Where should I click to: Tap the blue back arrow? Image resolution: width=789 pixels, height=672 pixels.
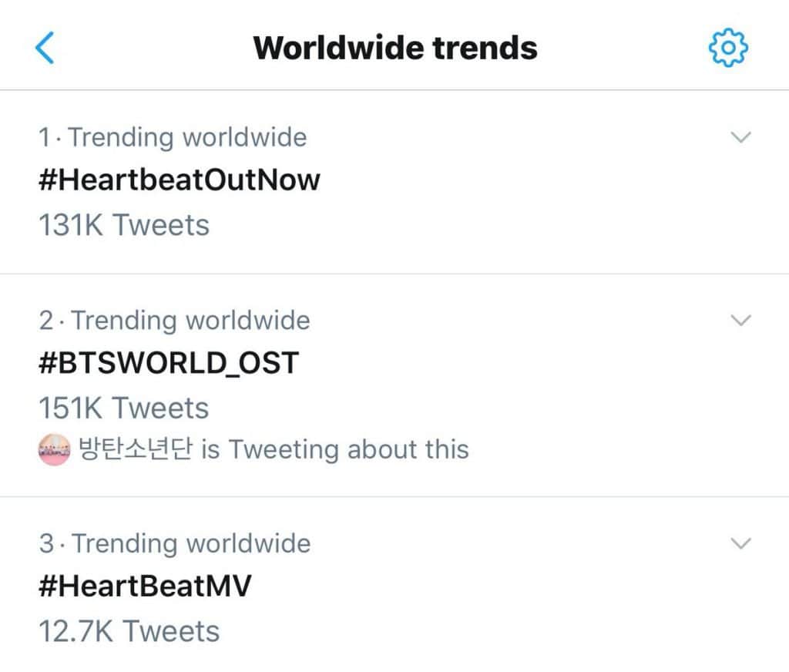[x=45, y=48]
